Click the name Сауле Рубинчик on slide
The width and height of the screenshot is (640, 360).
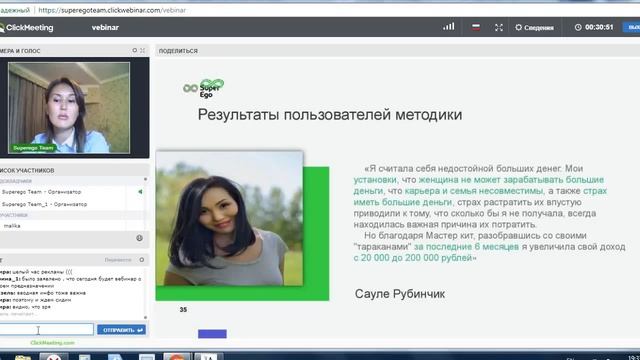click(x=400, y=294)
